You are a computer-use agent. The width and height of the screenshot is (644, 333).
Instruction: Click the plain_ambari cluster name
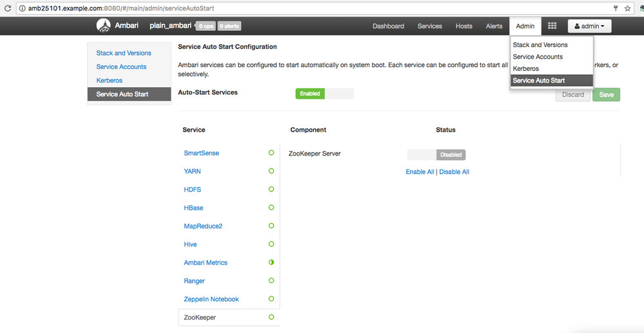(170, 25)
